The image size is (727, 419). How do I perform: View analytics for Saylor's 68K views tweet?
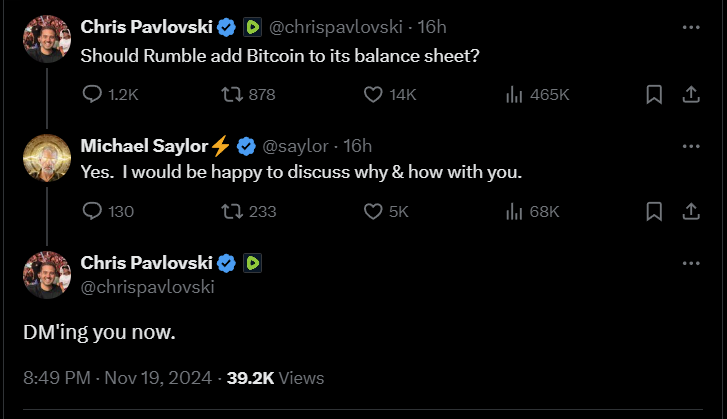(x=515, y=211)
